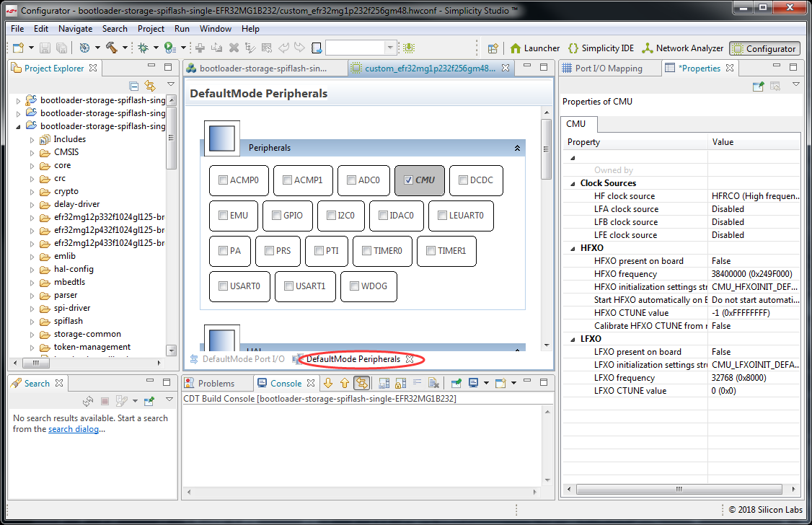
Task: Click the green Run icon
Action: coord(169,48)
